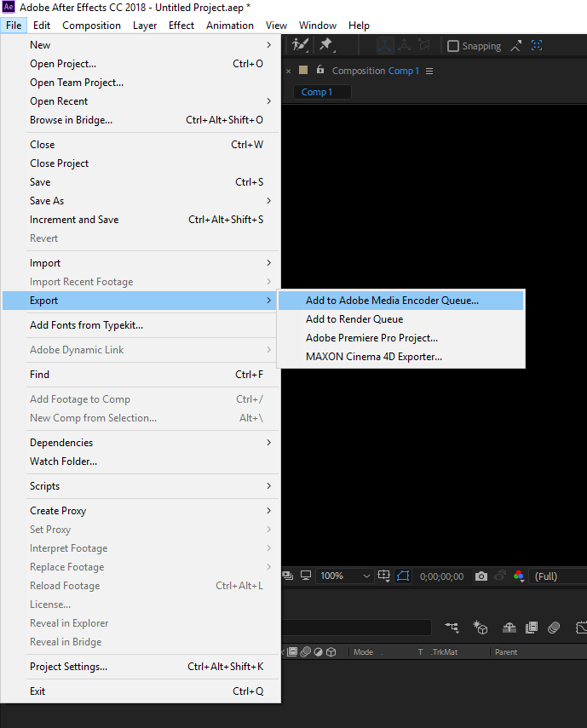Select Increment and Save

[x=141, y=220]
